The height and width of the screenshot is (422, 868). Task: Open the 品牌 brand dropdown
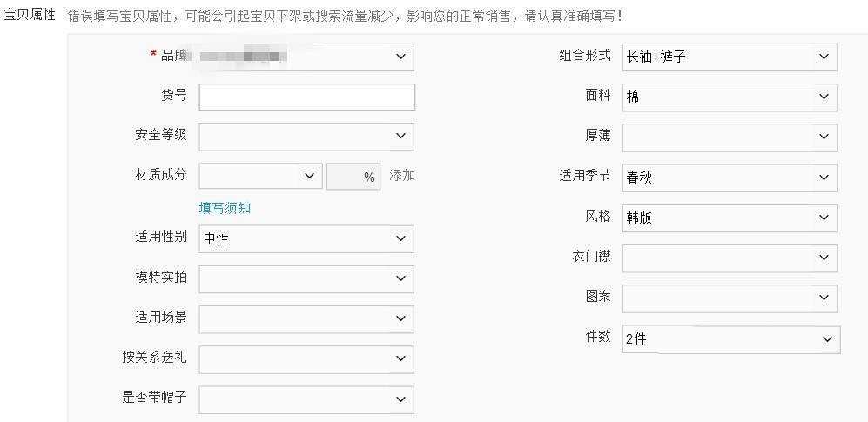pos(306,57)
